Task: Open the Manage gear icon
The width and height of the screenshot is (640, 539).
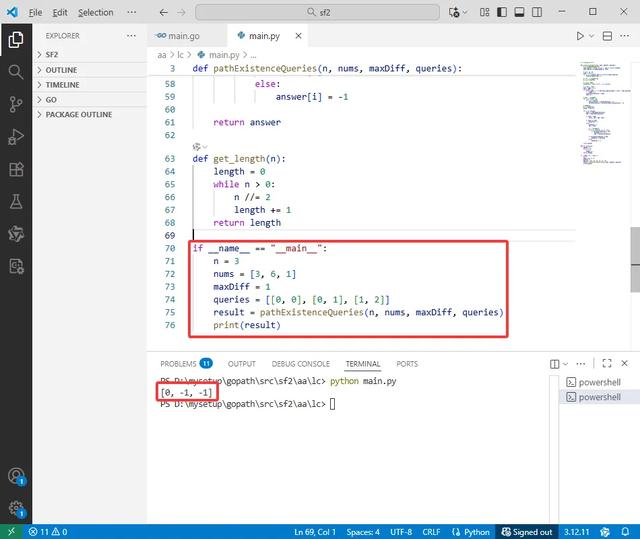Action: point(16,509)
